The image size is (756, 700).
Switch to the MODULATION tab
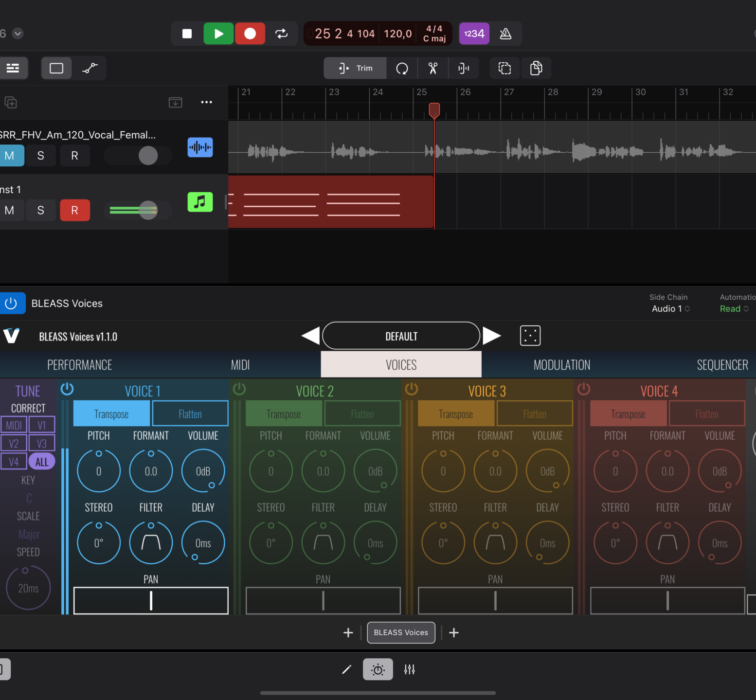(561, 365)
